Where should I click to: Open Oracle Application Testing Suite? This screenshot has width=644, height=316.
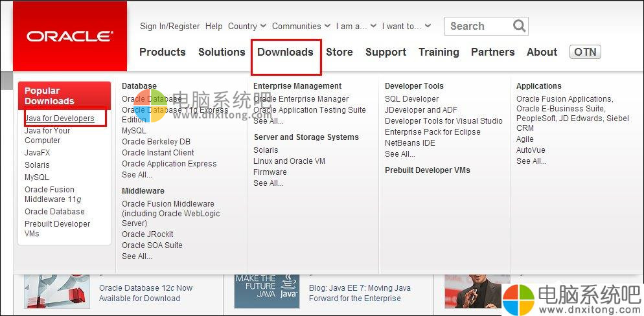pos(309,110)
